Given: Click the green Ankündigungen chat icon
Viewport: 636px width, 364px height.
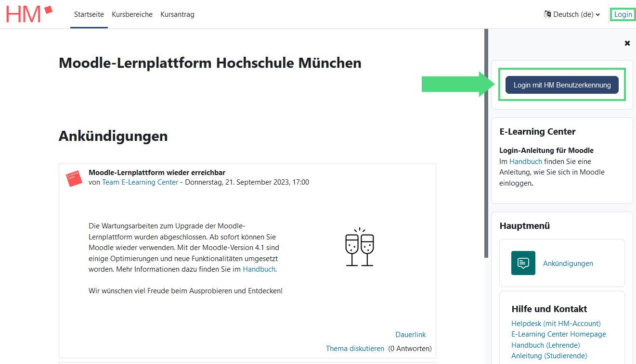Looking at the screenshot, I should (x=523, y=263).
